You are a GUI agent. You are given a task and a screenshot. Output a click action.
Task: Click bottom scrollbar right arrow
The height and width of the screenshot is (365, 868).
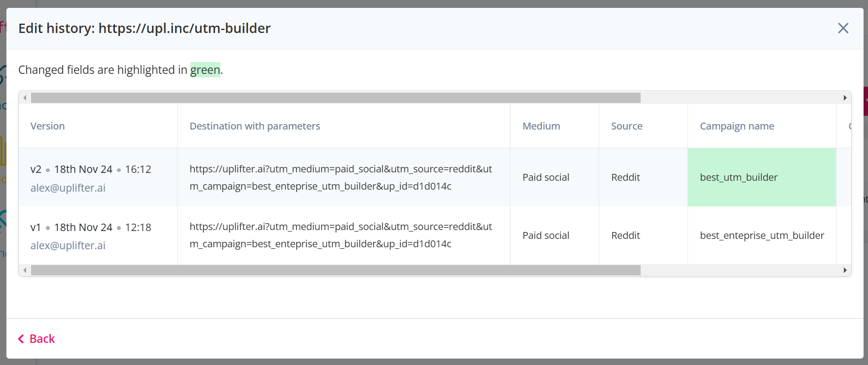point(845,270)
